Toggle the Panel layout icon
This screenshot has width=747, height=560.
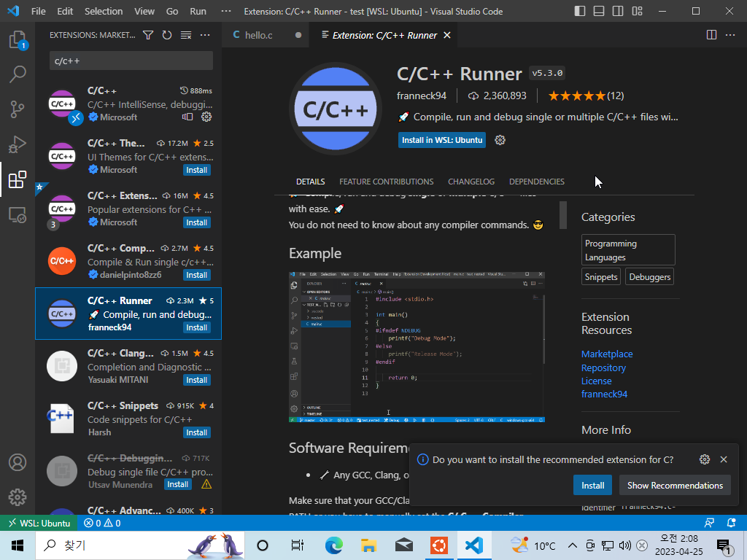(x=599, y=11)
